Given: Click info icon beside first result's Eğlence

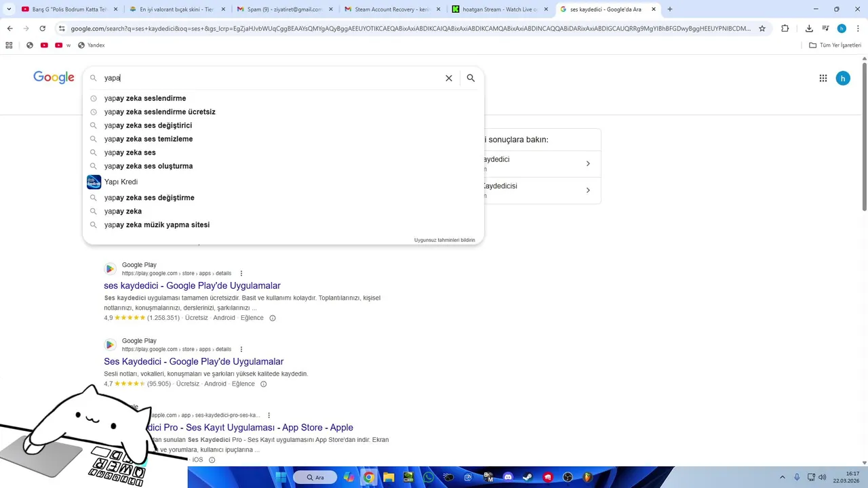Looking at the screenshot, I should point(273,318).
